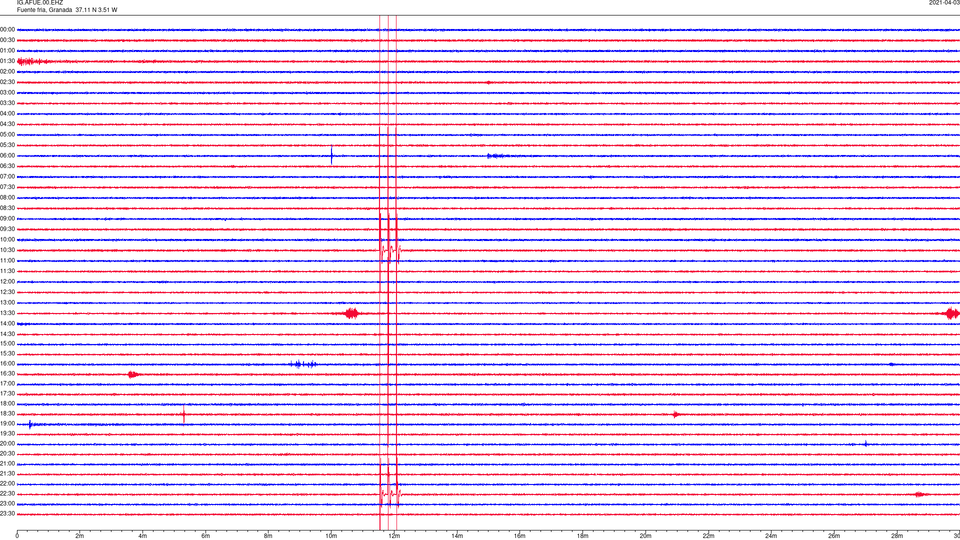Click the blue spike starting the 19:00 trace
The image size is (960, 540).
tap(30, 424)
